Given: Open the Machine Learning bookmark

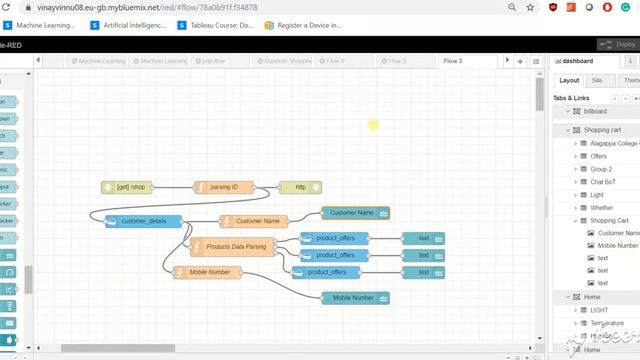Looking at the screenshot, I should (39, 25).
